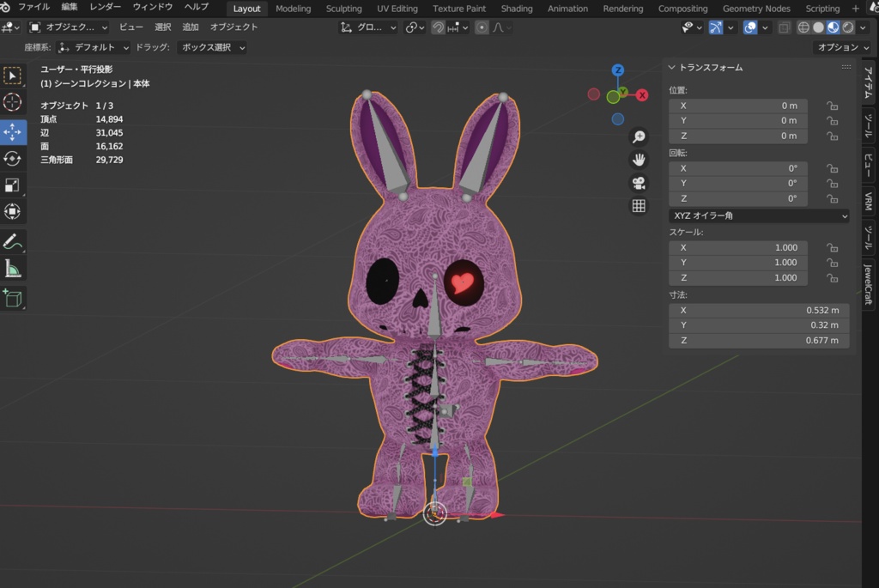Click the red X axis on the gizmo
The image size is (879, 588).
641,95
